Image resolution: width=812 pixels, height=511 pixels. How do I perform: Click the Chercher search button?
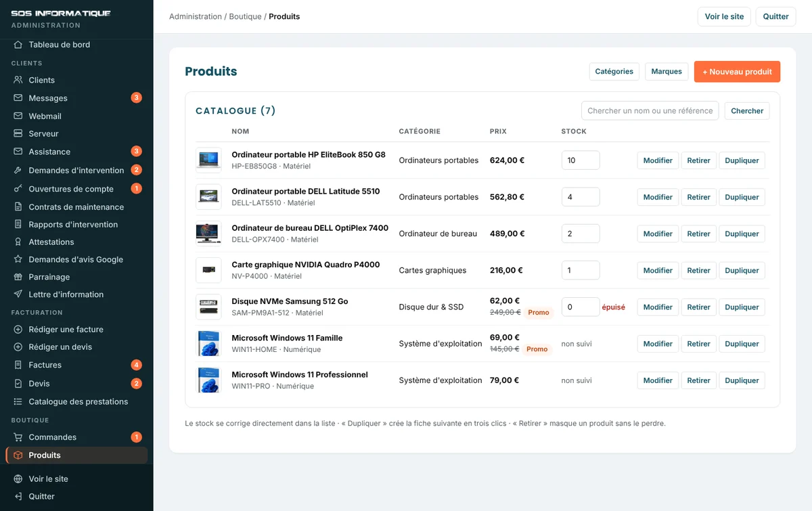click(747, 111)
